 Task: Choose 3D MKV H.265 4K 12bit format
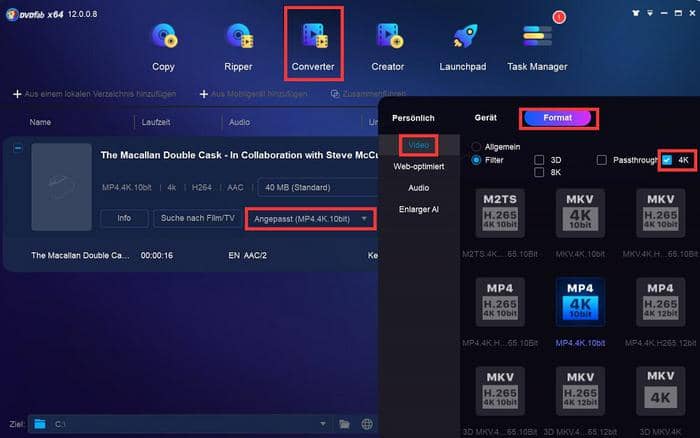click(580, 391)
